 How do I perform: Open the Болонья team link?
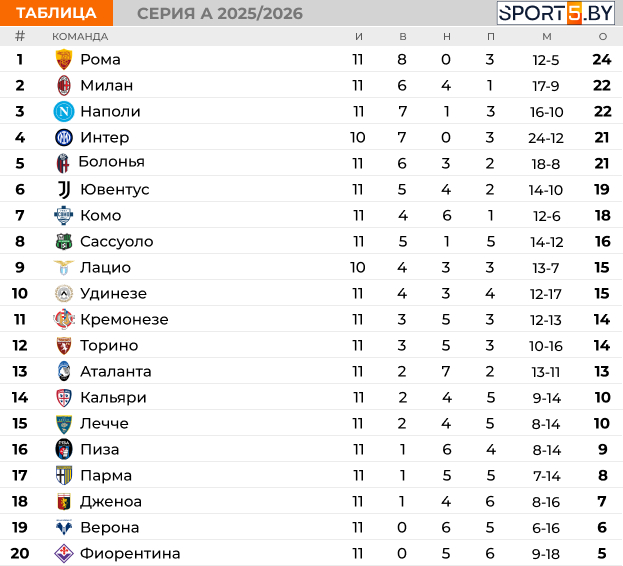(111, 162)
